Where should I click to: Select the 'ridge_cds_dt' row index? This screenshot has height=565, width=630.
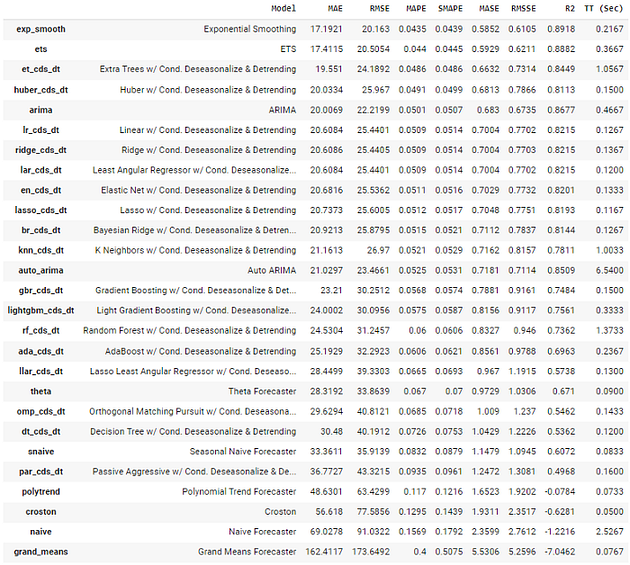41,150
